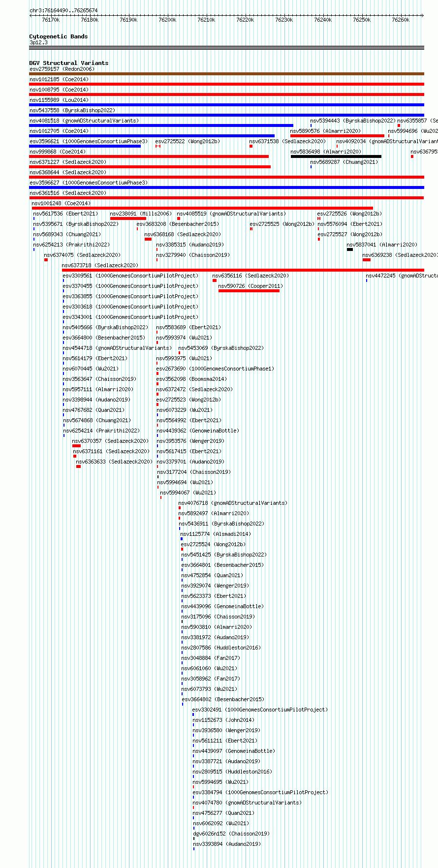Open variant esv2673690 (1000GenomesConsortiumPhase1)
438x868 pixels.
click(216, 369)
